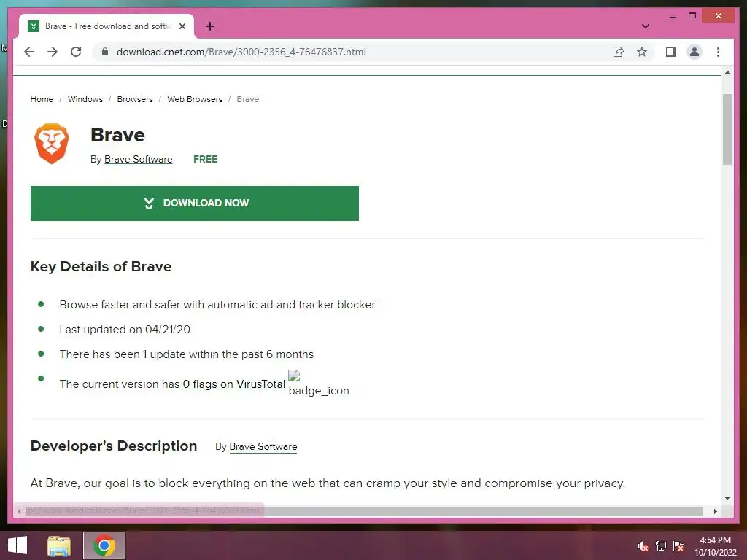Image resolution: width=747 pixels, height=560 pixels.
Task: Share this page via share icon
Action: 619,52
